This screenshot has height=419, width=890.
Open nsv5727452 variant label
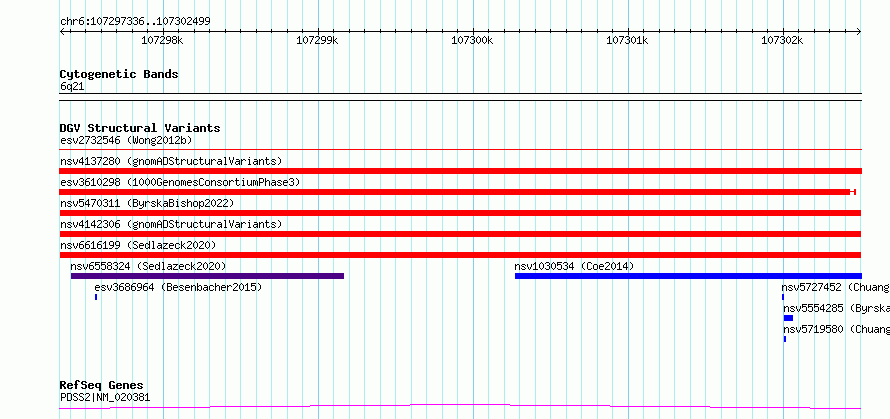(x=836, y=287)
